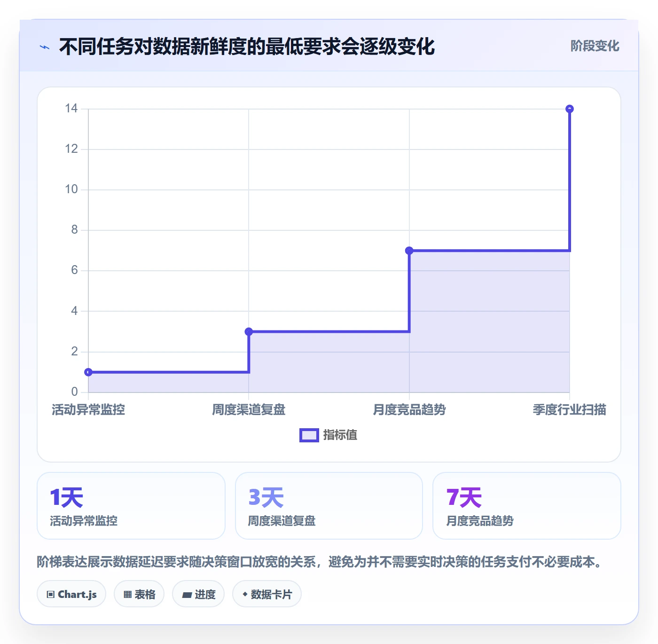The height and width of the screenshot is (644, 658).
Task: Open the 3天 周度渠道复盘 card
Action: coord(329,506)
